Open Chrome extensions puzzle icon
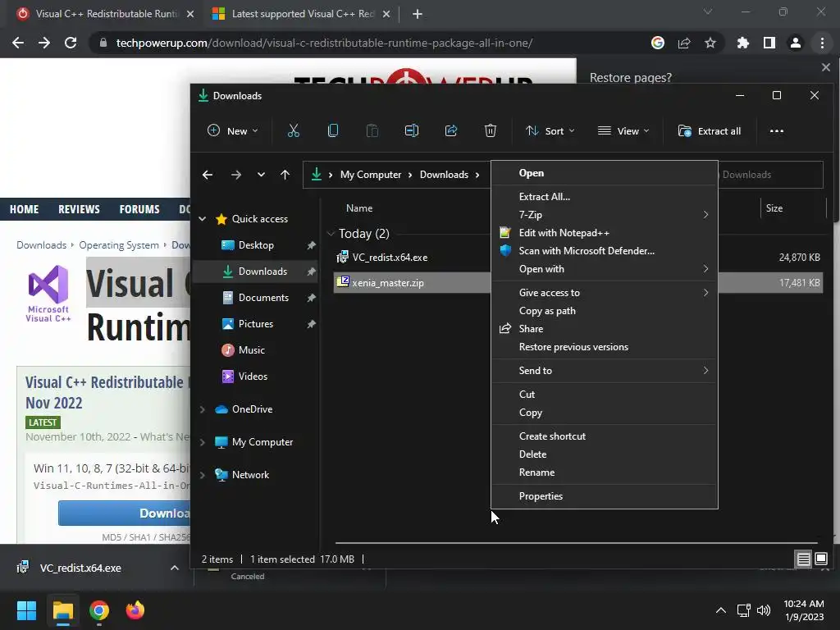This screenshot has height=630, width=840. [743, 43]
